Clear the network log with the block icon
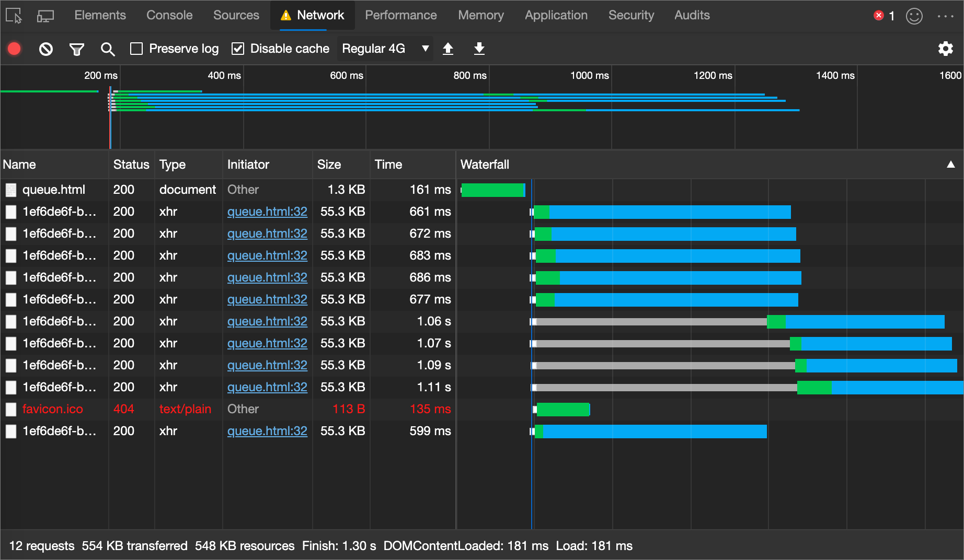 45,49
